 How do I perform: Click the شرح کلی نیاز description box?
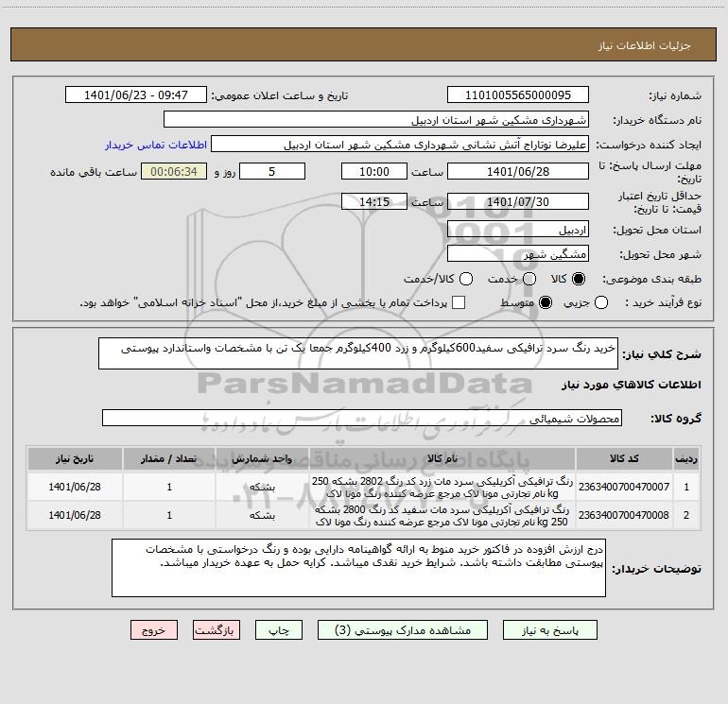point(358,353)
